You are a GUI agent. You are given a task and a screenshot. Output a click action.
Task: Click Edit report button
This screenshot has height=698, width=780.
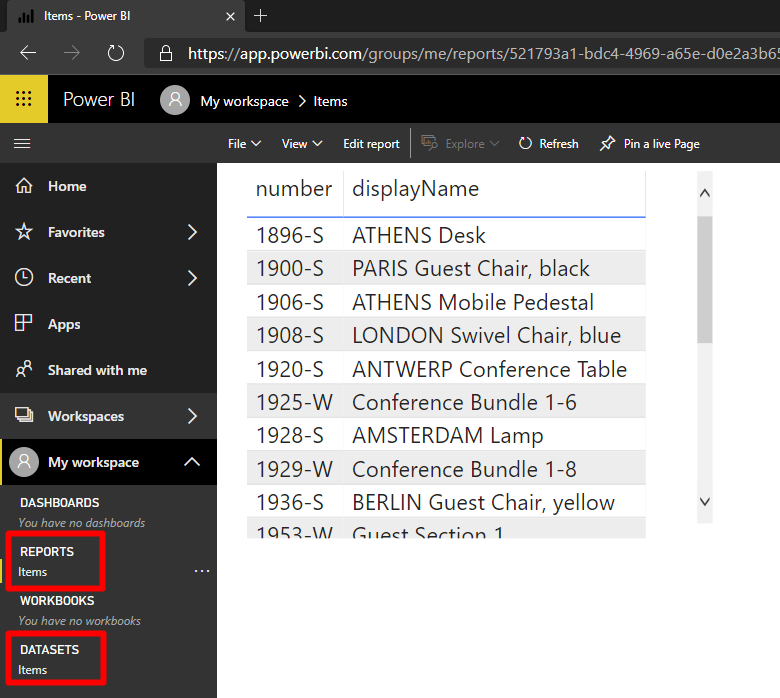371,144
